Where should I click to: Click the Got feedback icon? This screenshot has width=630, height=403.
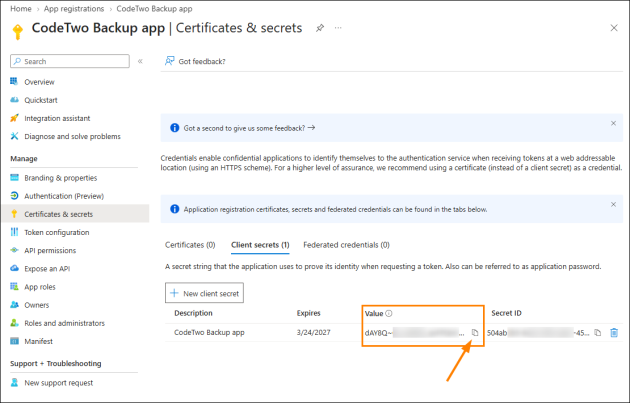[x=170, y=61]
